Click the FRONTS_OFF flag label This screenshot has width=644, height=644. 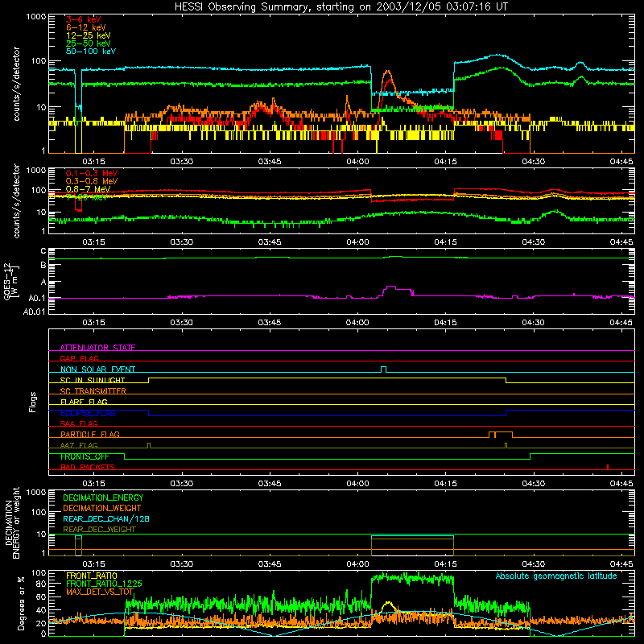[85, 456]
